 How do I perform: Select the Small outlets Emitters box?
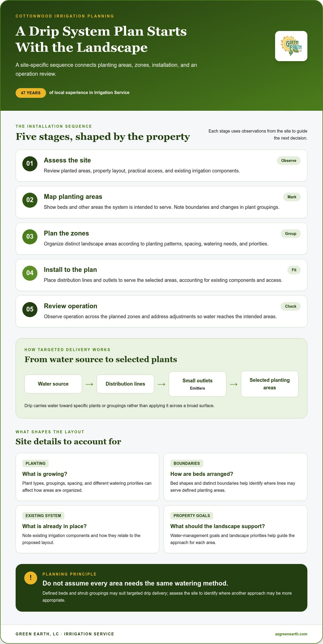[x=198, y=384]
